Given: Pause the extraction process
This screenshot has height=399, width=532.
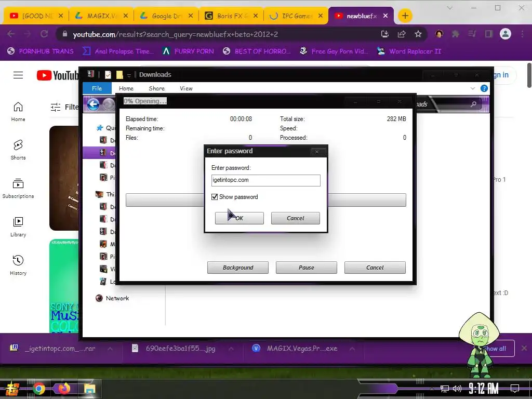Looking at the screenshot, I should (x=307, y=268).
